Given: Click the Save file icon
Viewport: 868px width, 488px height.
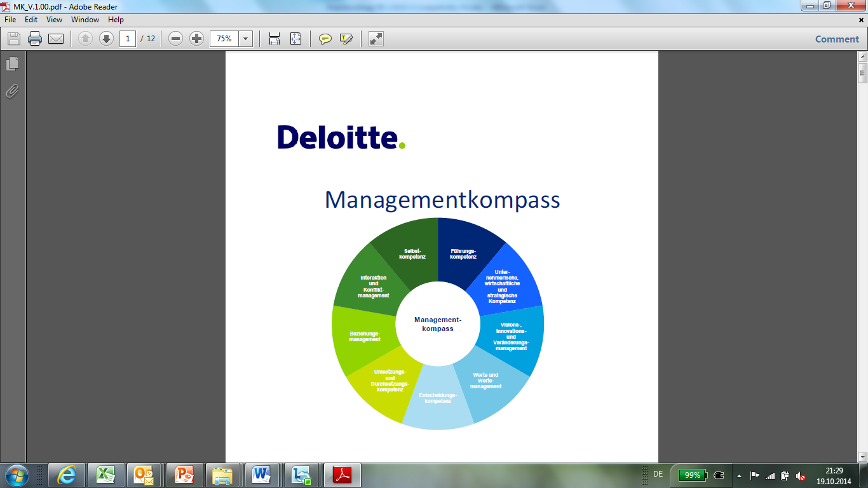Looking at the screenshot, I should pyautogui.click(x=14, y=39).
